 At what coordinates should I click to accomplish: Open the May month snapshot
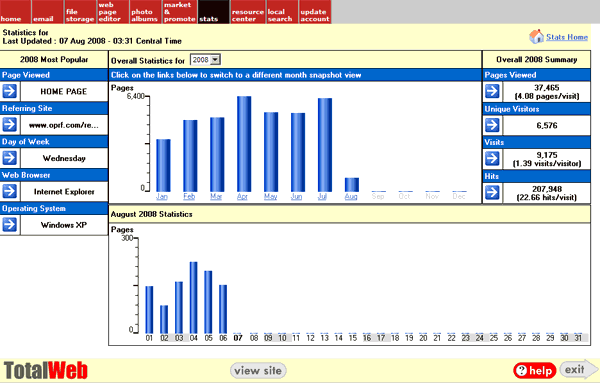coord(270,196)
